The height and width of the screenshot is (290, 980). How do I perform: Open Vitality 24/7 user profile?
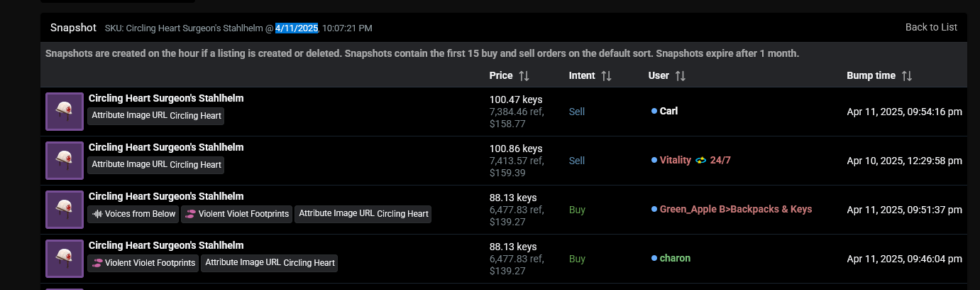pyautogui.click(x=695, y=160)
